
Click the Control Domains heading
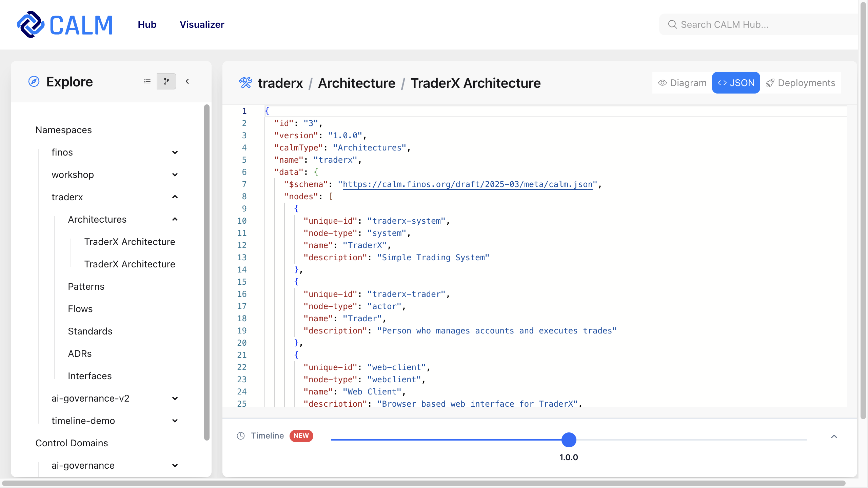[72, 443]
